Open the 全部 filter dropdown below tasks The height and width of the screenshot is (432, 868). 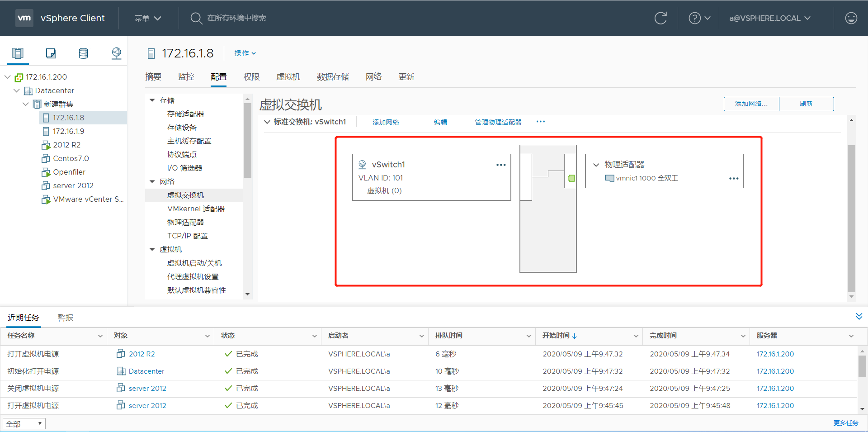click(24, 423)
